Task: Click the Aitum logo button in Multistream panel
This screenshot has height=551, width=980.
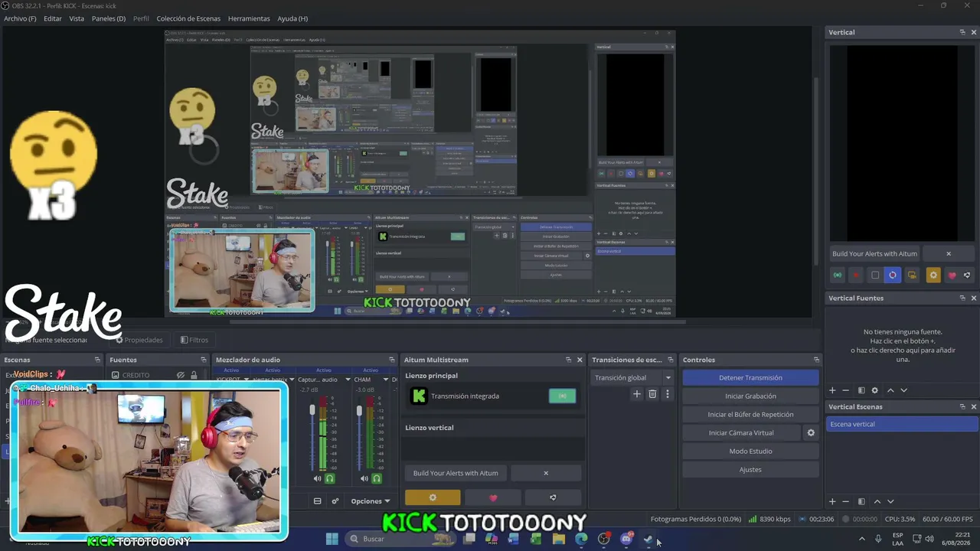Action: coord(553,497)
